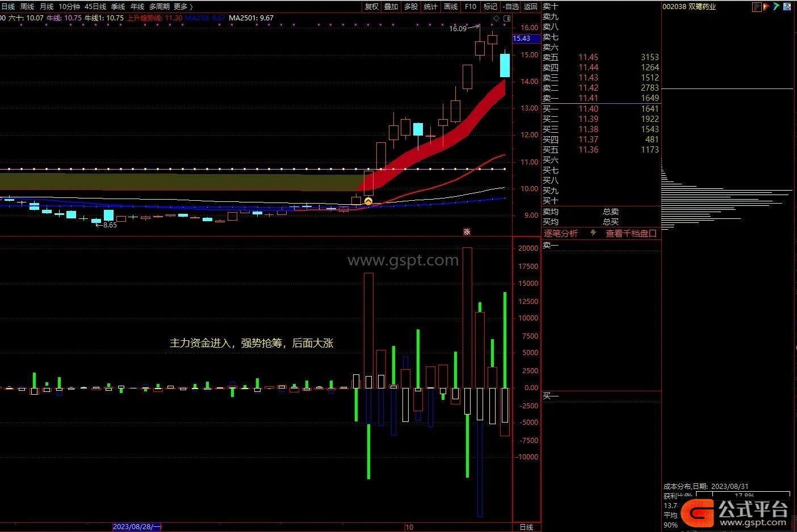Open the 多周期 multi-period view
797x532 pixels.
(x=160, y=6)
